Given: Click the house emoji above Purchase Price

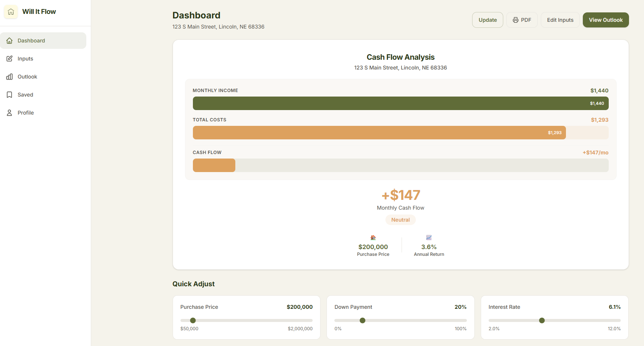Looking at the screenshot, I should 373,237.
